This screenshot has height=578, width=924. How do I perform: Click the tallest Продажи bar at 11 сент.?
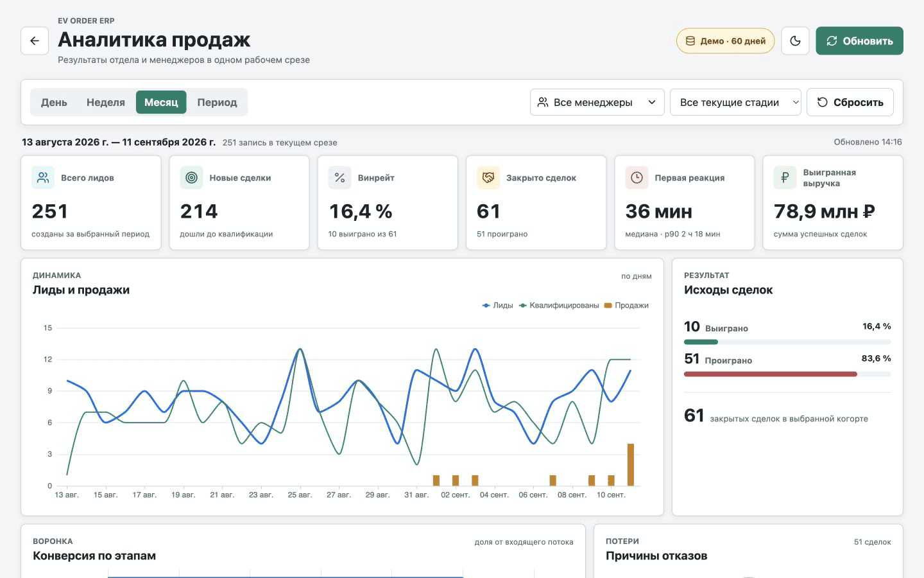pyautogui.click(x=631, y=464)
